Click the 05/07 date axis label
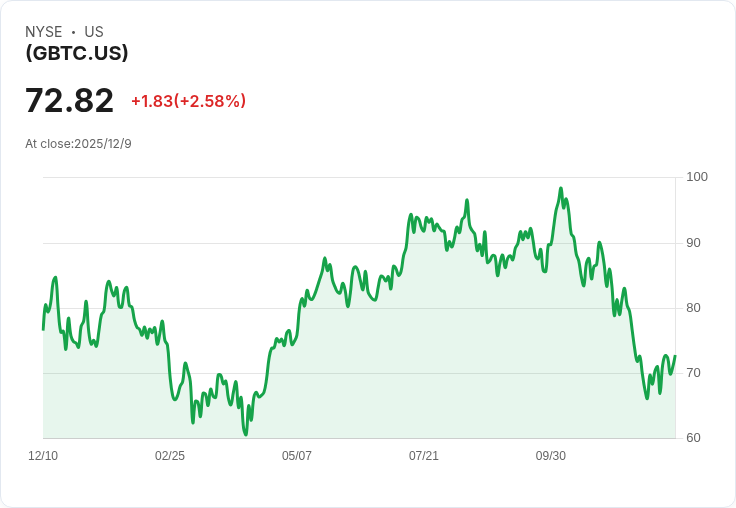Viewport: 736px width, 508px height. (x=297, y=456)
